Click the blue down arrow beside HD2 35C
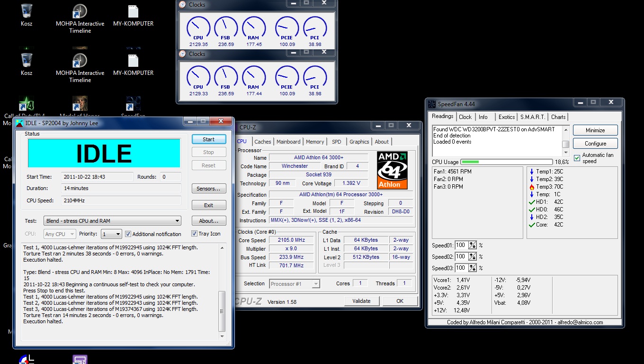Image resolution: width=644 pixels, height=364 pixels. tap(532, 217)
